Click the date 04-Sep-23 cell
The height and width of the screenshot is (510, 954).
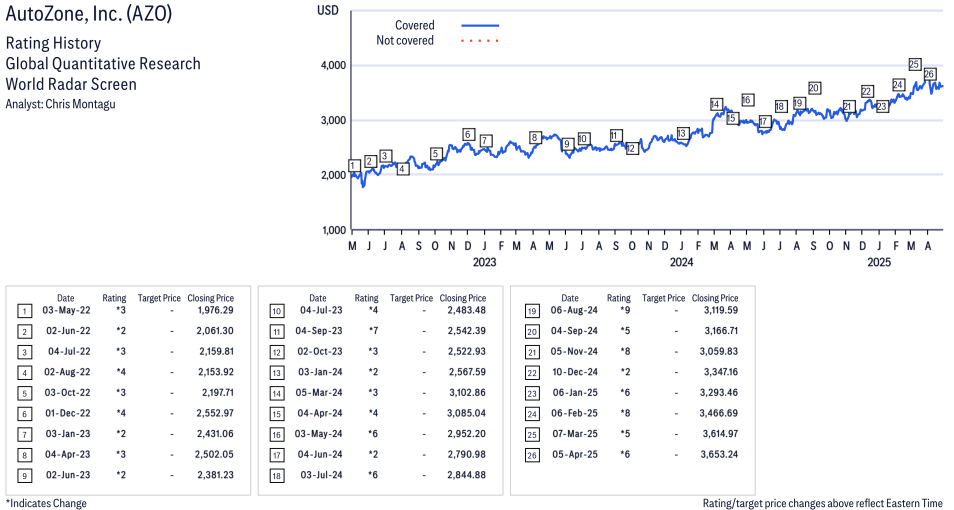click(319, 331)
